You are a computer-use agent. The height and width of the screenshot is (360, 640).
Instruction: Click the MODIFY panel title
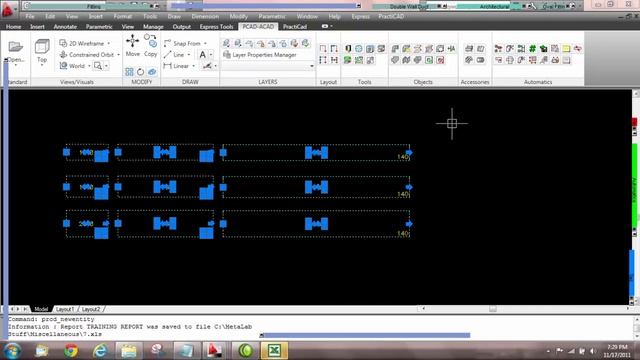[142, 82]
